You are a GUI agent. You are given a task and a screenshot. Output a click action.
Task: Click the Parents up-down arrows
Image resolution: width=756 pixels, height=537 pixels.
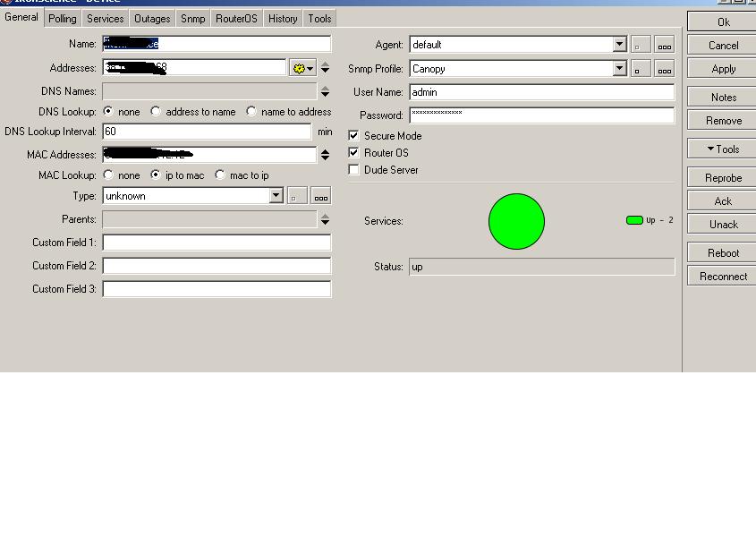(x=325, y=219)
